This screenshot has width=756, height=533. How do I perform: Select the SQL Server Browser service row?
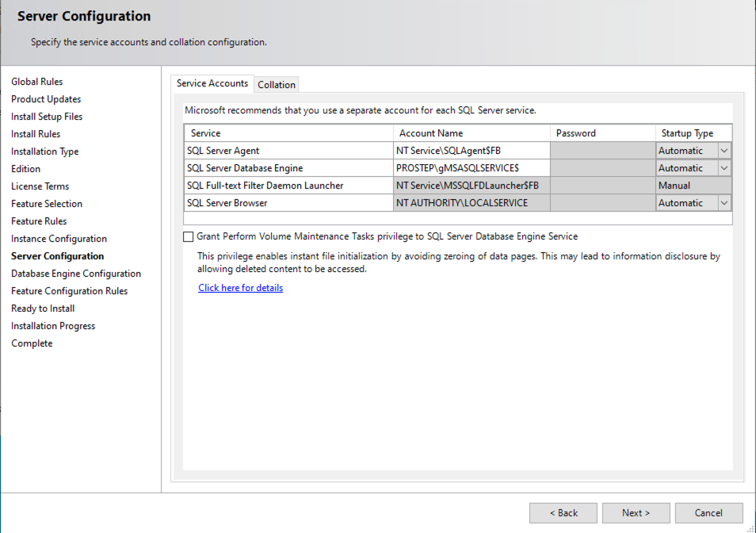pos(288,203)
